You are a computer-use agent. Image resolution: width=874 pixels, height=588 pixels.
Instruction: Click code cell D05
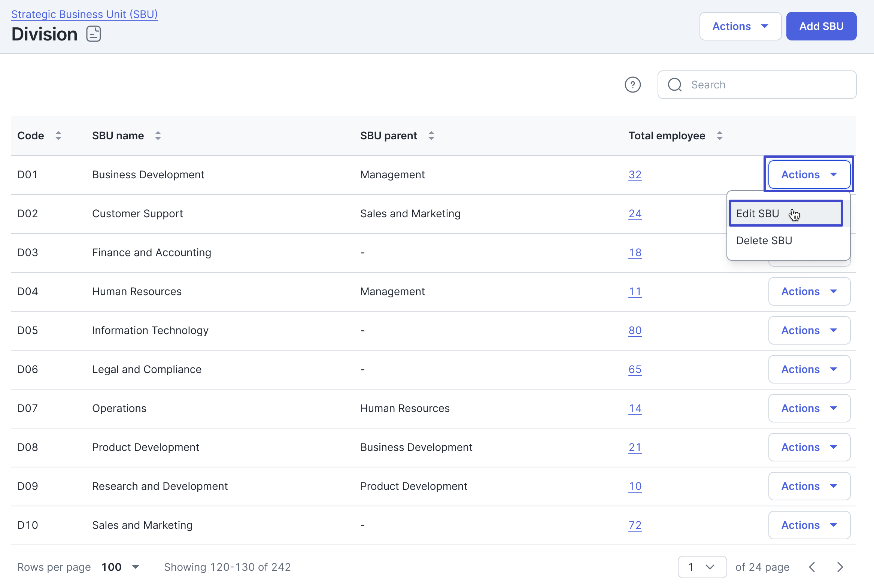pyautogui.click(x=27, y=331)
